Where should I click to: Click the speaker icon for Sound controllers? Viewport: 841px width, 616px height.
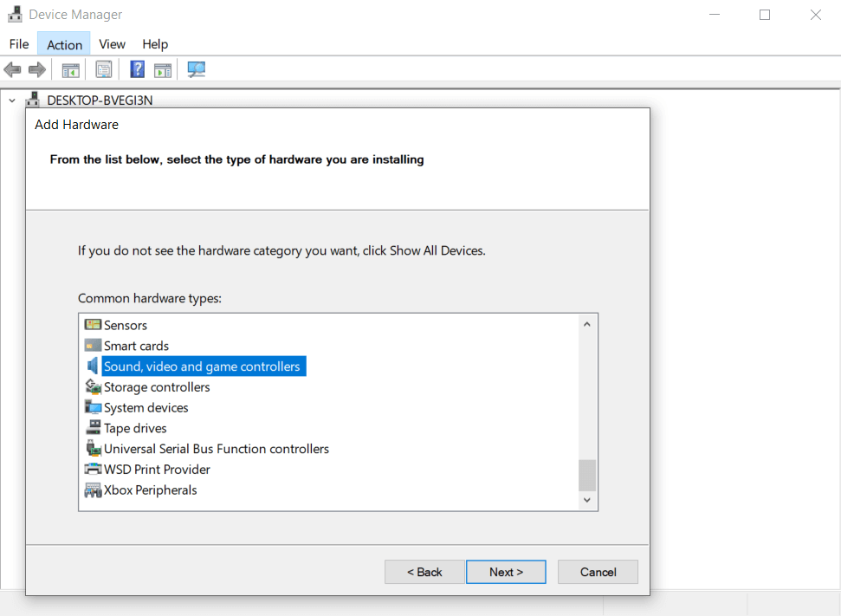pos(93,366)
